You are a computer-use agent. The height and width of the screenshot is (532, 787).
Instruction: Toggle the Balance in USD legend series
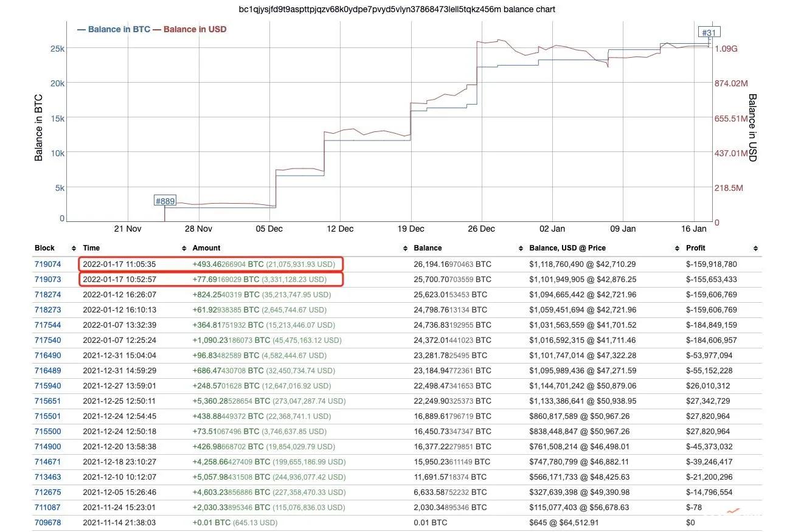189,29
